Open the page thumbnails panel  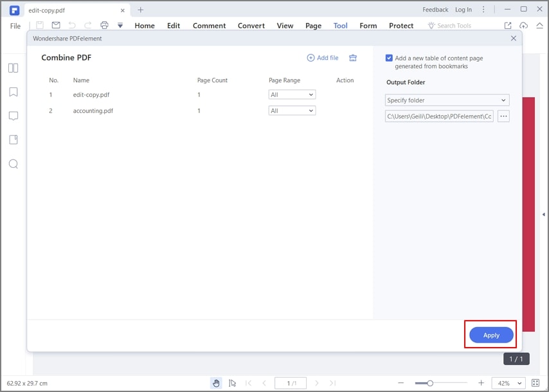(13, 67)
